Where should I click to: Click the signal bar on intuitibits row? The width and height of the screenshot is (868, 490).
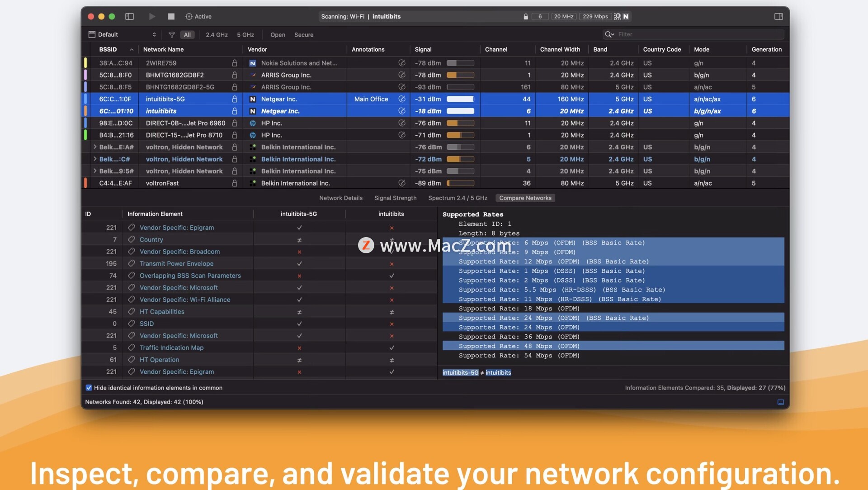460,111
